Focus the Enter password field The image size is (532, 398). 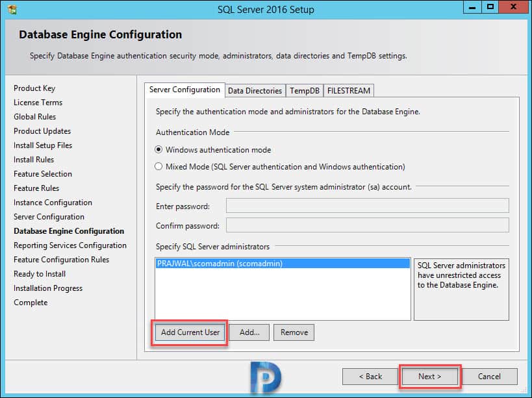tap(368, 206)
